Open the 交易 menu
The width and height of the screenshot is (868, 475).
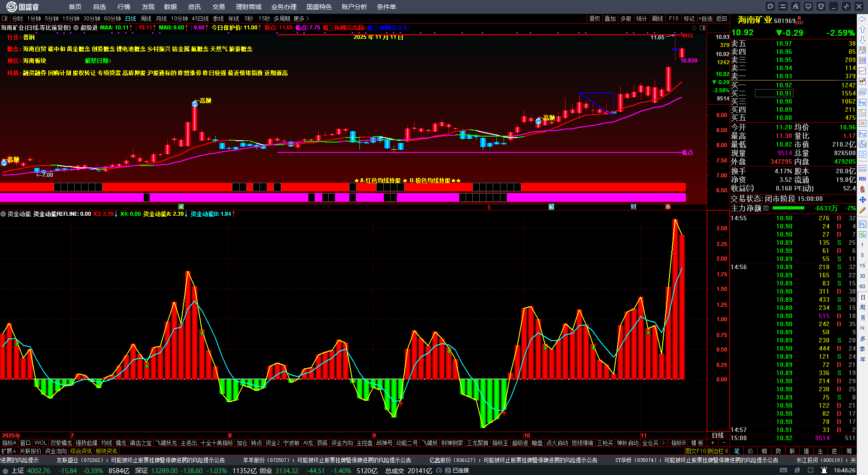coord(219,7)
